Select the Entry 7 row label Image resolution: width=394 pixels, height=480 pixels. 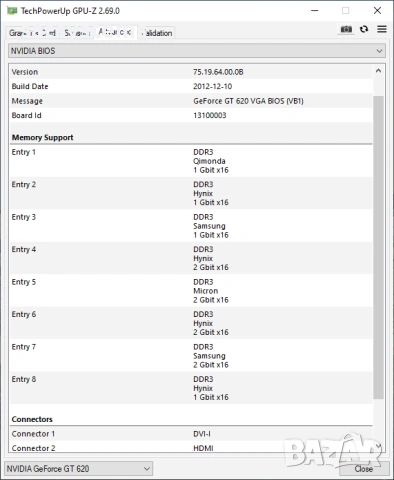(x=24, y=347)
